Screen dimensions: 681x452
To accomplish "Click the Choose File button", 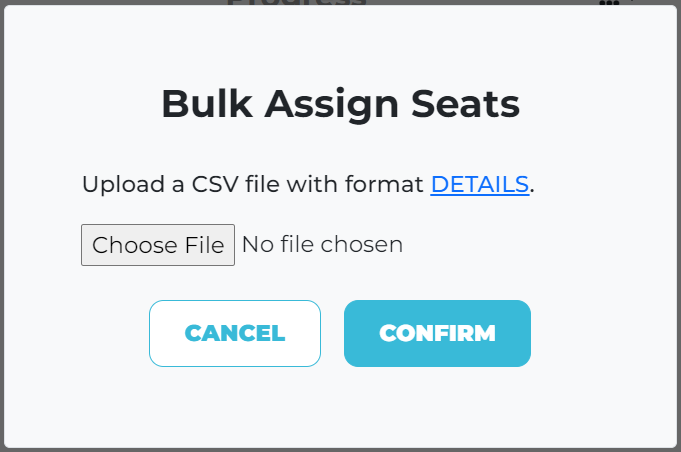I will pos(158,245).
